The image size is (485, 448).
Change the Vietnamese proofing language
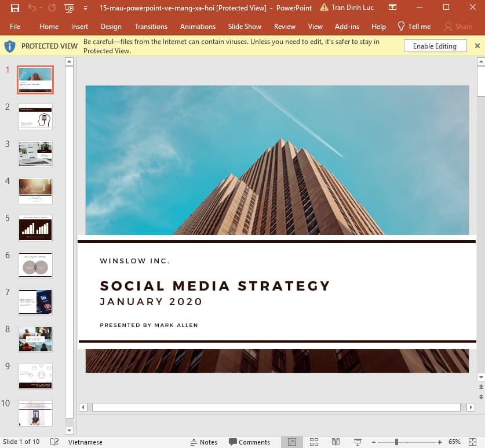pos(85,442)
